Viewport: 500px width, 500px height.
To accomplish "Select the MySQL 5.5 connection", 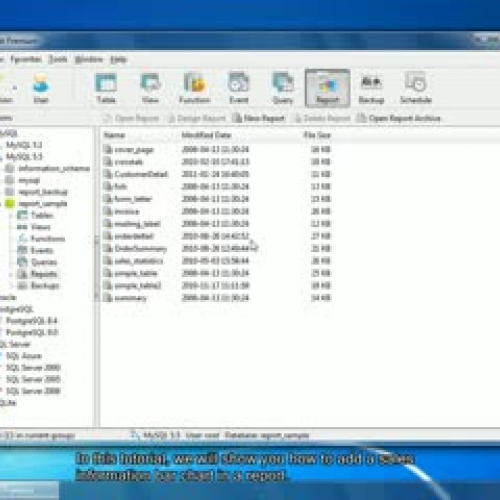I will pos(24,157).
